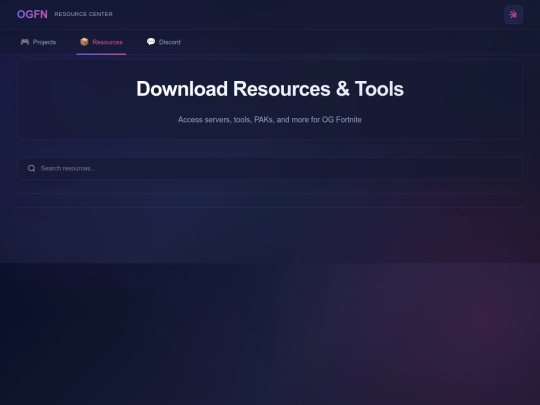Click the package box icon beside Resources
Viewport: 540px width, 405px height.
(84, 42)
